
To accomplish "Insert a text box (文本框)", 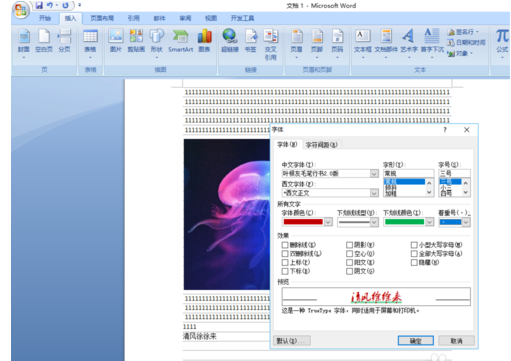I will point(363,43).
